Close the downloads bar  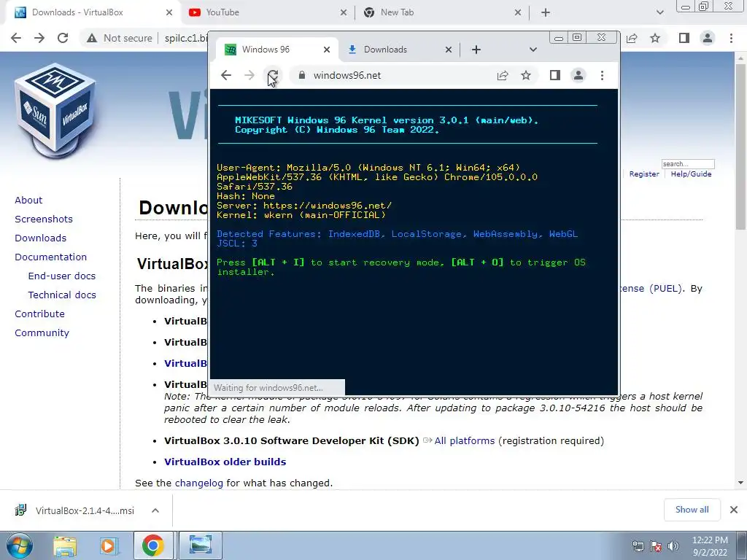734,510
